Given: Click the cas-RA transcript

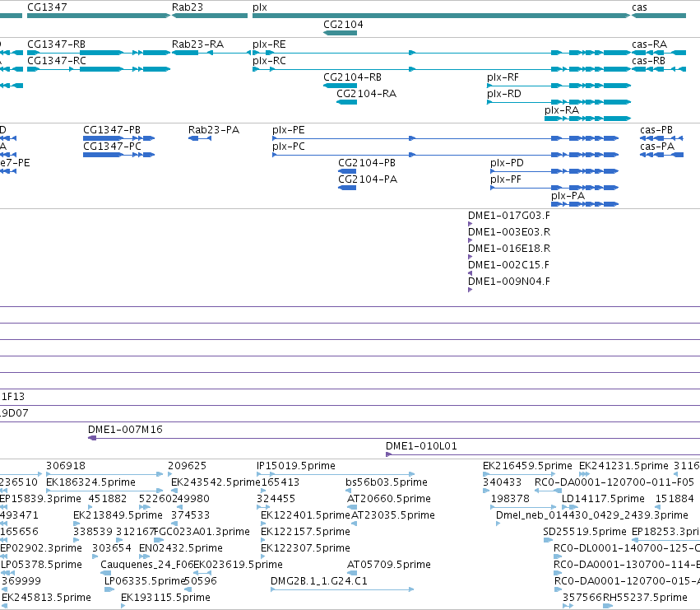Looking at the screenshot, I should (x=659, y=53).
